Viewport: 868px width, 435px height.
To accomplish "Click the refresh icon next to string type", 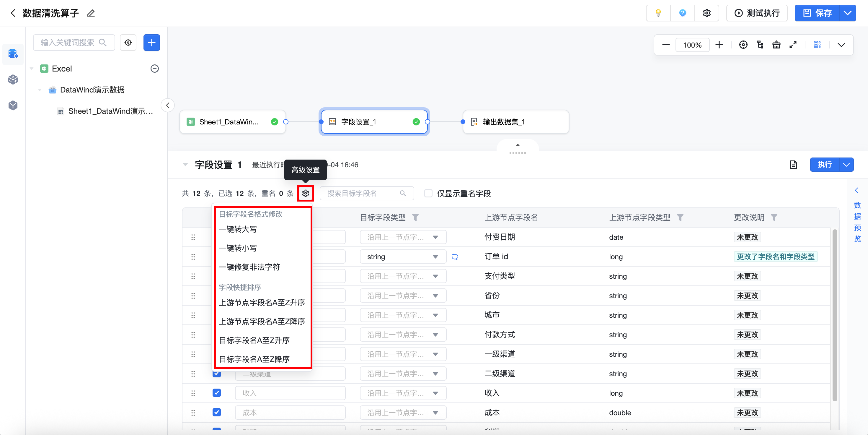I will [455, 257].
